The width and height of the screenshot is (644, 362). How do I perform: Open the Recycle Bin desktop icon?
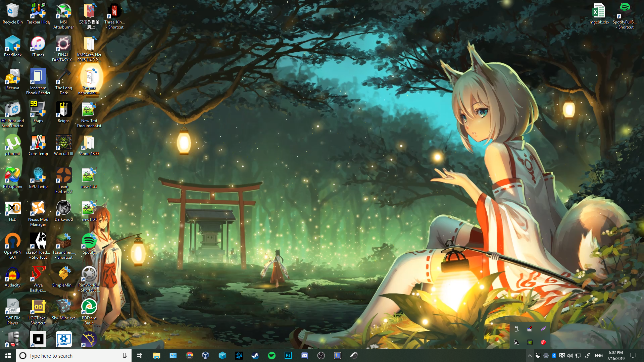point(12,14)
